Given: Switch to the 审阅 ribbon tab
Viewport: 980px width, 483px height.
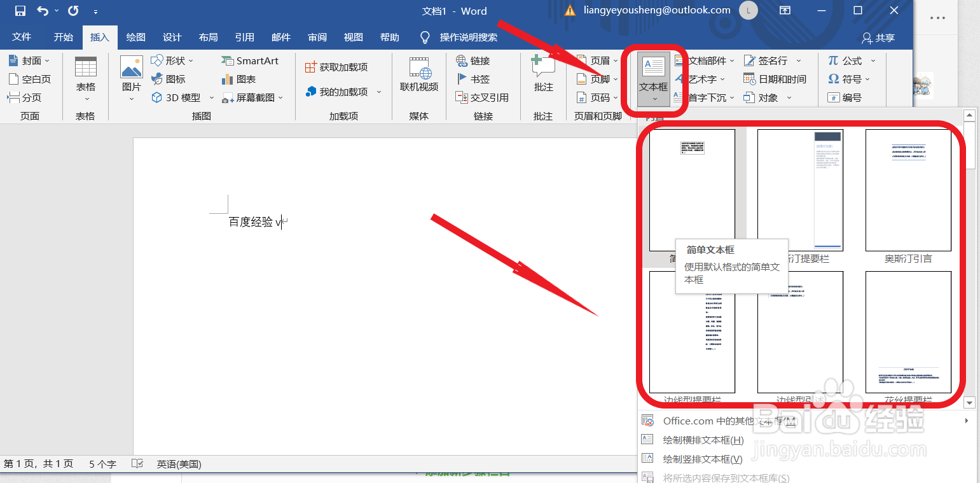Looking at the screenshot, I should 317,37.
